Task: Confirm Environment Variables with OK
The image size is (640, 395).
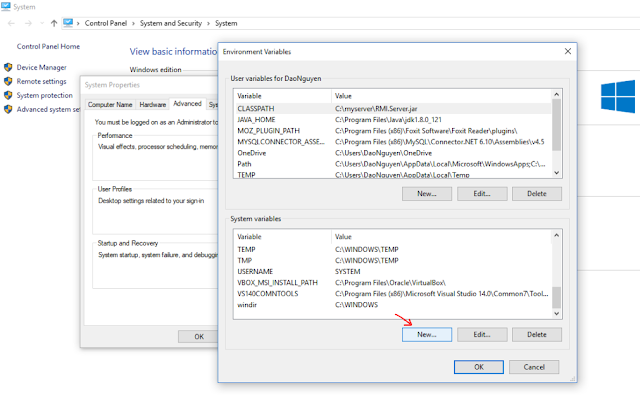Action: point(478,367)
